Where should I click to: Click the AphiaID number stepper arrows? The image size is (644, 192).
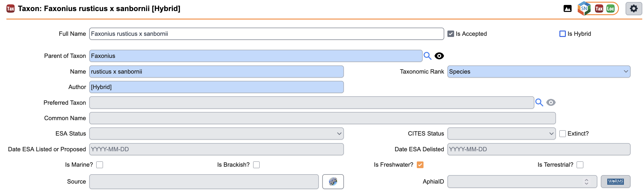pos(586,182)
